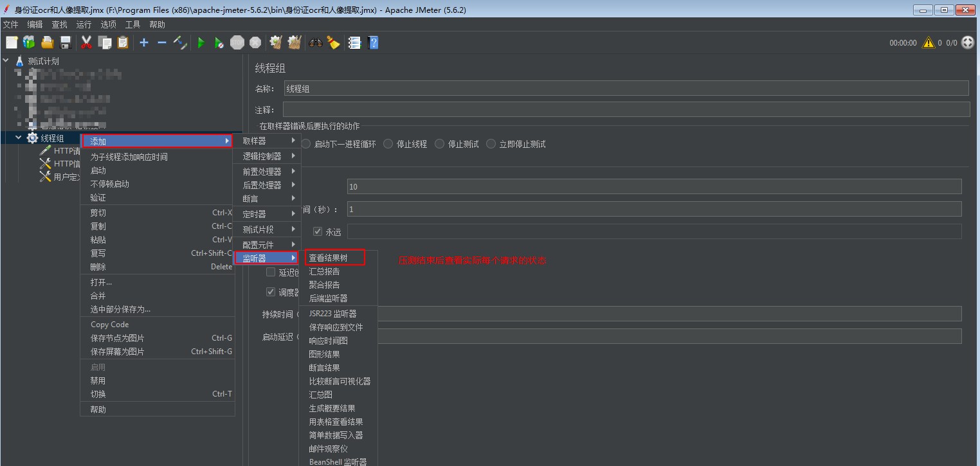
Task: Click into the 名称 field containing 线程组
Action: pyautogui.click(x=626, y=89)
